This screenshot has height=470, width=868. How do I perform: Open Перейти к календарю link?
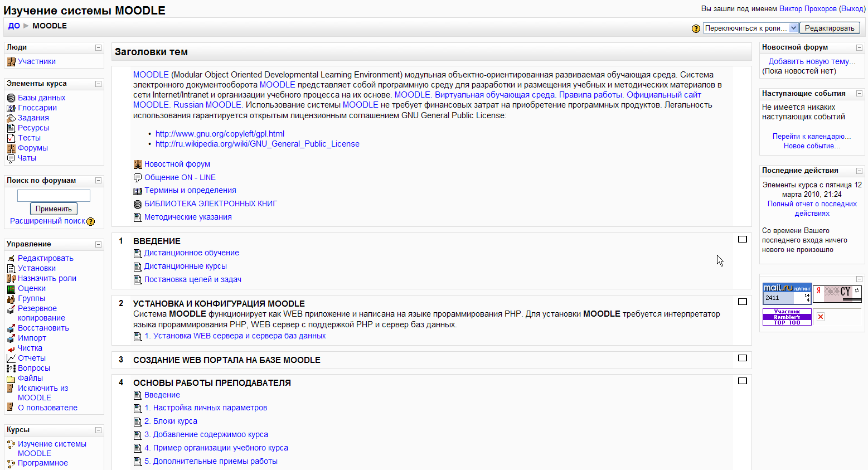coord(812,136)
